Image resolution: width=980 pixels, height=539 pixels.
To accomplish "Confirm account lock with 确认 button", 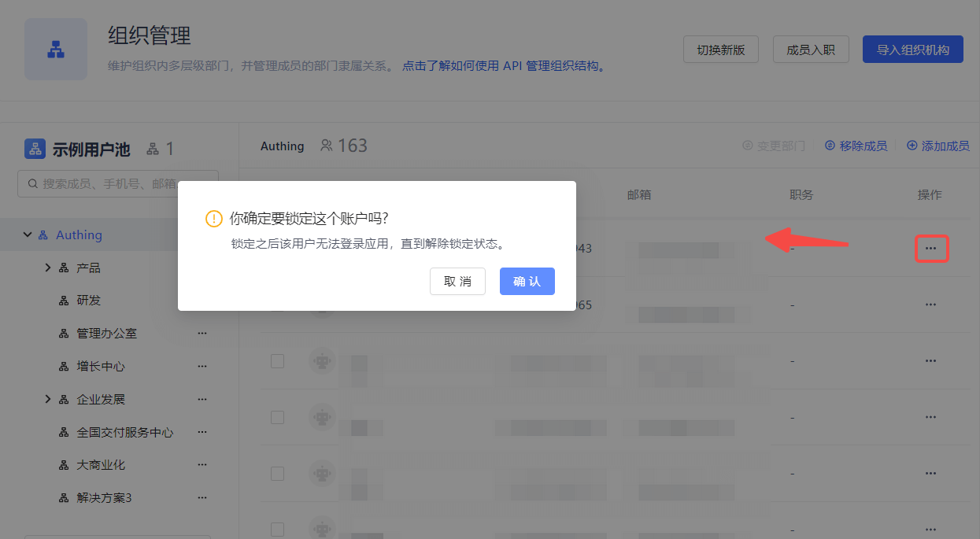I will (x=527, y=282).
